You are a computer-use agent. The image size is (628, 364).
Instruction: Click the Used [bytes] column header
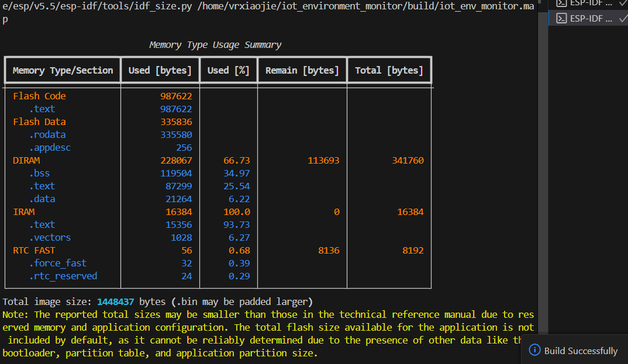160,70
